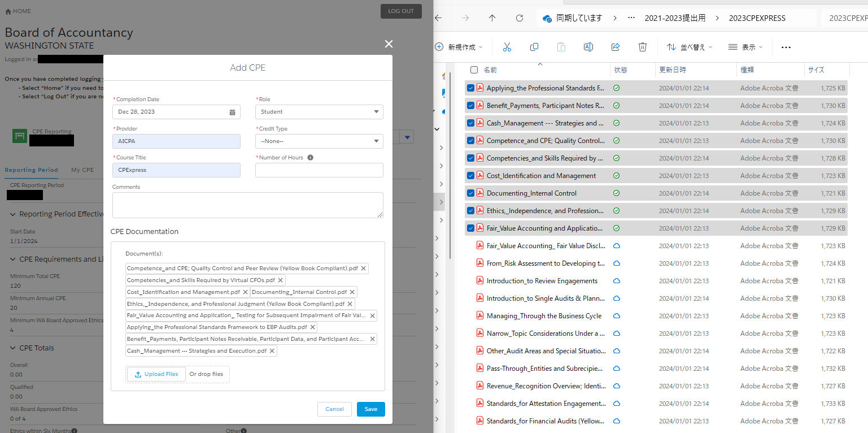Uncheck the Documenting_Internal Control file checkbox
The width and height of the screenshot is (868, 433).
470,193
